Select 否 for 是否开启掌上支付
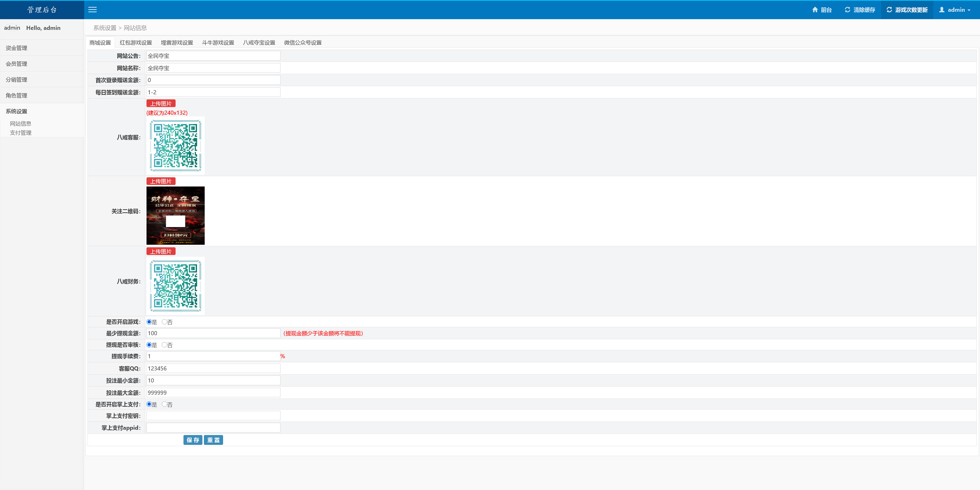The image size is (980, 490). point(164,404)
